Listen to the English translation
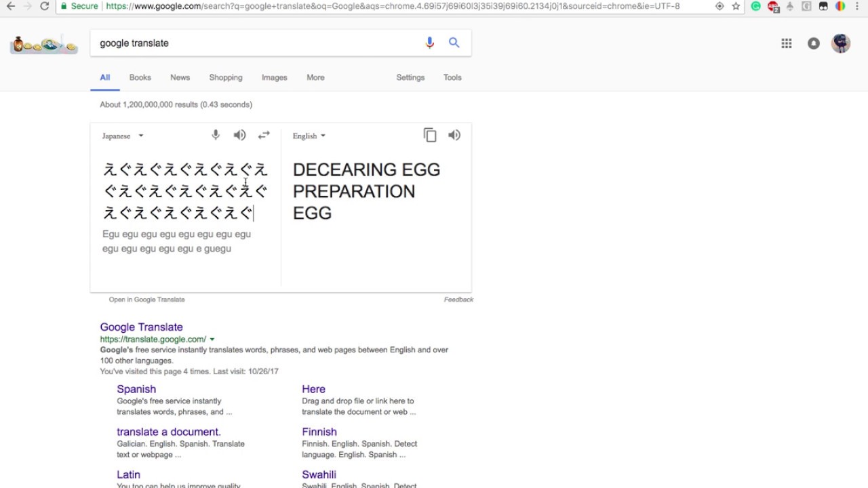The width and height of the screenshot is (868, 488). pos(454,135)
